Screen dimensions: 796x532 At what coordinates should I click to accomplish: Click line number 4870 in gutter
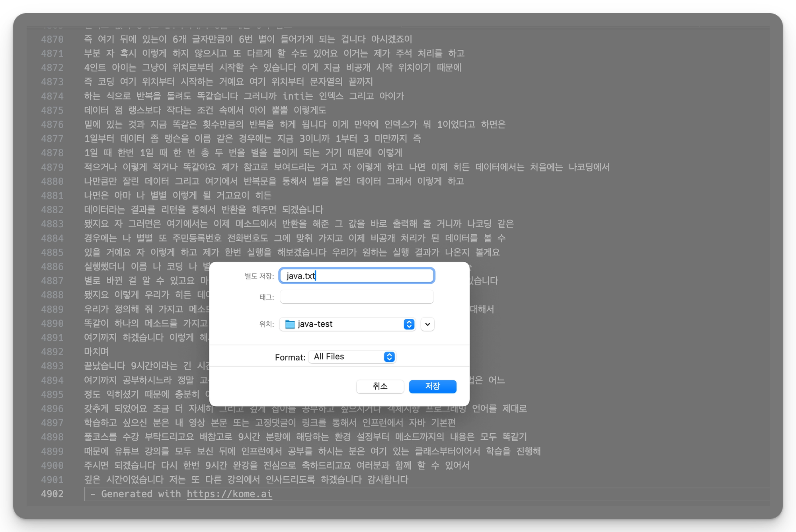52,39
